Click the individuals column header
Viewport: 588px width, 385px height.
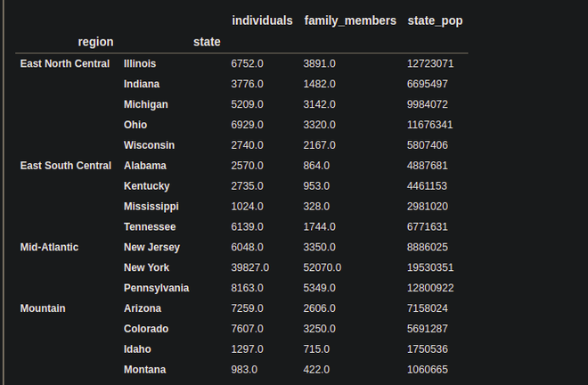[262, 20]
